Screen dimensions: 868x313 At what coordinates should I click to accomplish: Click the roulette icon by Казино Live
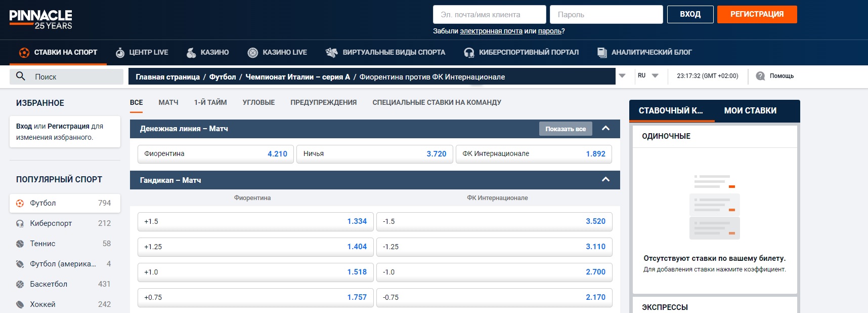pyautogui.click(x=253, y=53)
